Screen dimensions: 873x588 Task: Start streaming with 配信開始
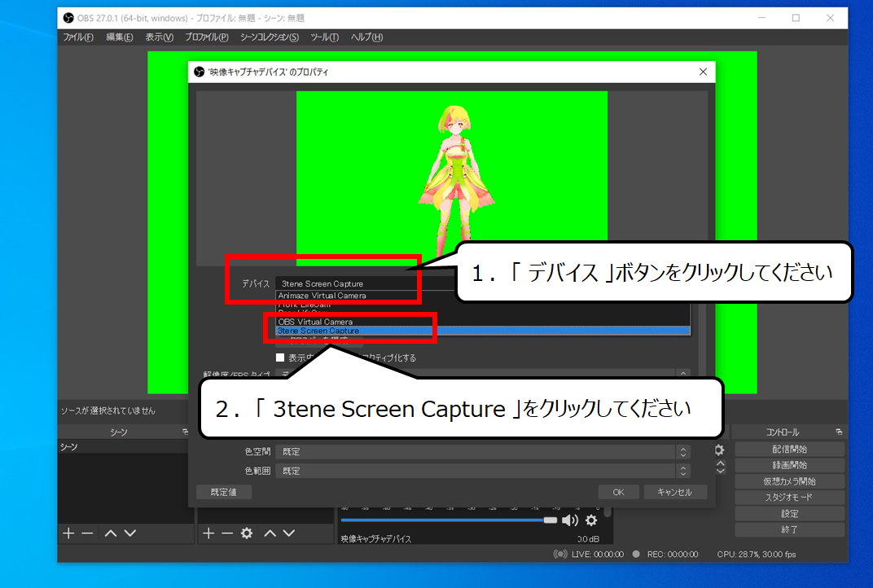[789, 449]
